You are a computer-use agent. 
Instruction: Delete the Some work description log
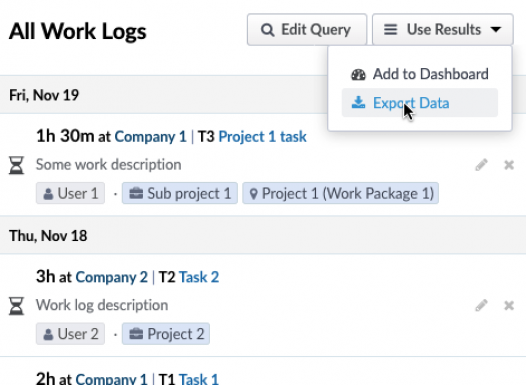coord(509,165)
